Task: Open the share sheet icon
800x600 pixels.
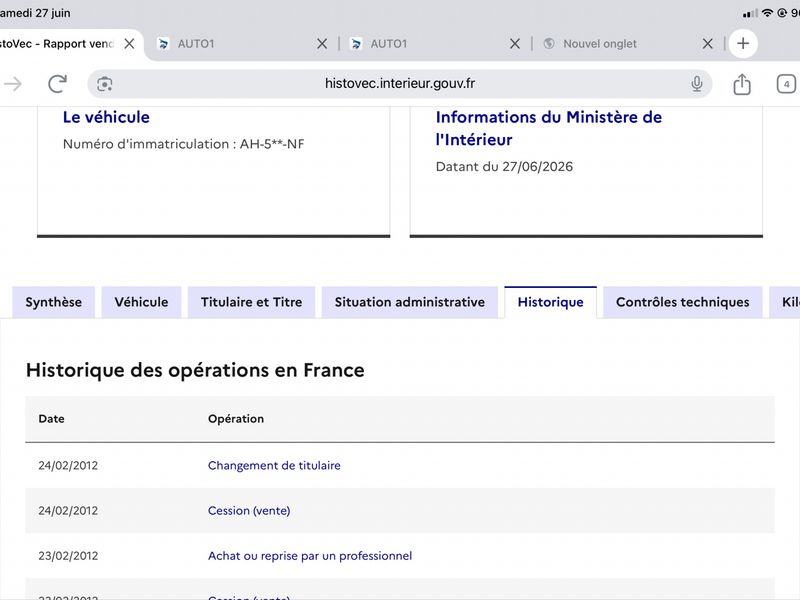Action: coord(742,84)
